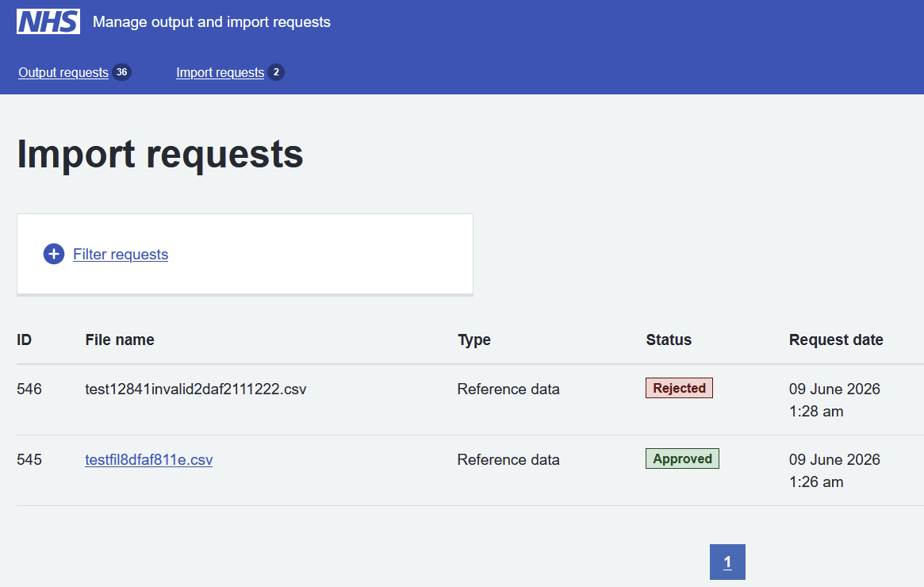Select request ID 546
Viewport: 924px width, 587px height.
(29, 389)
